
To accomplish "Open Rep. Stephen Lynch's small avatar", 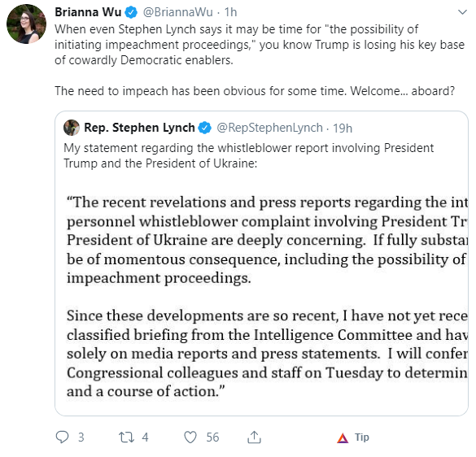I will [x=72, y=128].
